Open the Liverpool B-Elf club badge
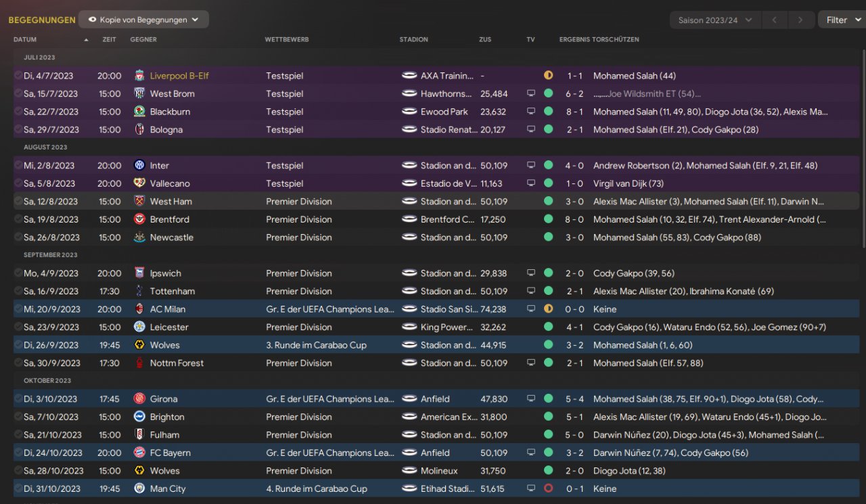The image size is (866, 504). 139,76
